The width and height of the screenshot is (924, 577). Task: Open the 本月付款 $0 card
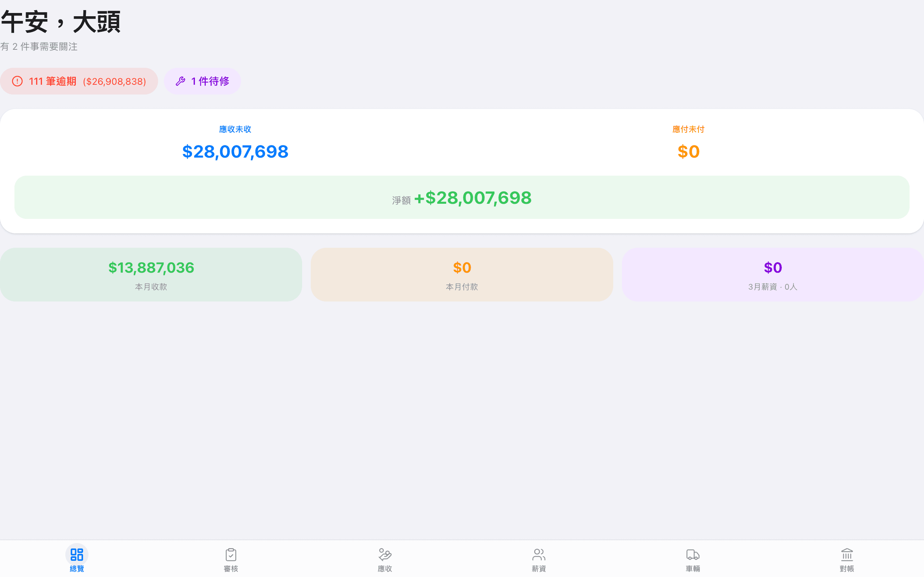(462, 275)
